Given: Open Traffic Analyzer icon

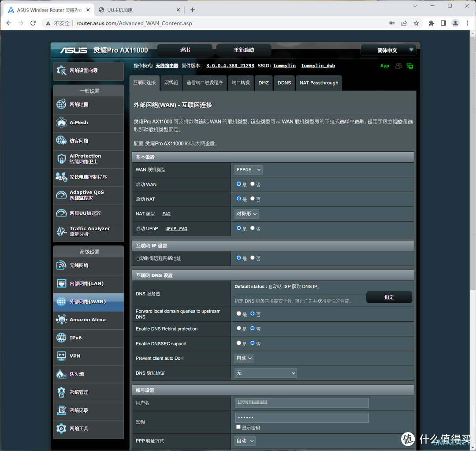Looking at the screenshot, I should (61, 231).
